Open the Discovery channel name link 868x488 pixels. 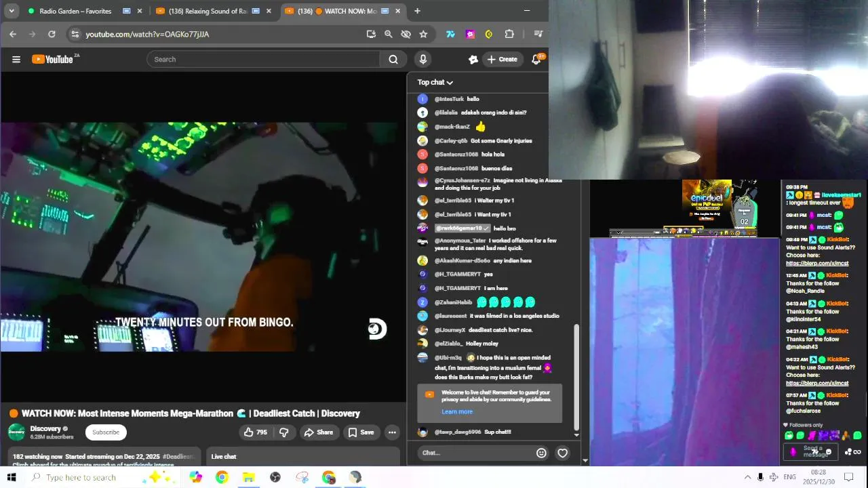coord(45,428)
